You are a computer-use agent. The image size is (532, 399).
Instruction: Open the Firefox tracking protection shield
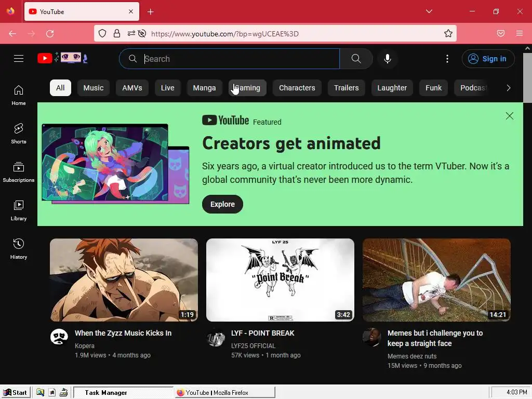pyautogui.click(x=102, y=33)
